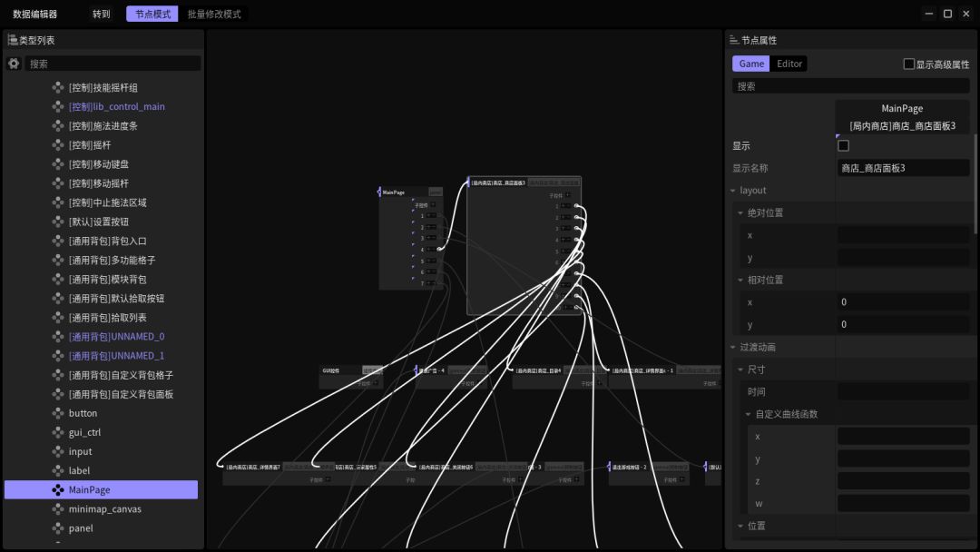This screenshot has height=552, width=980.
Task: Collapse the 绝对位置 section
Action: [x=740, y=213]
